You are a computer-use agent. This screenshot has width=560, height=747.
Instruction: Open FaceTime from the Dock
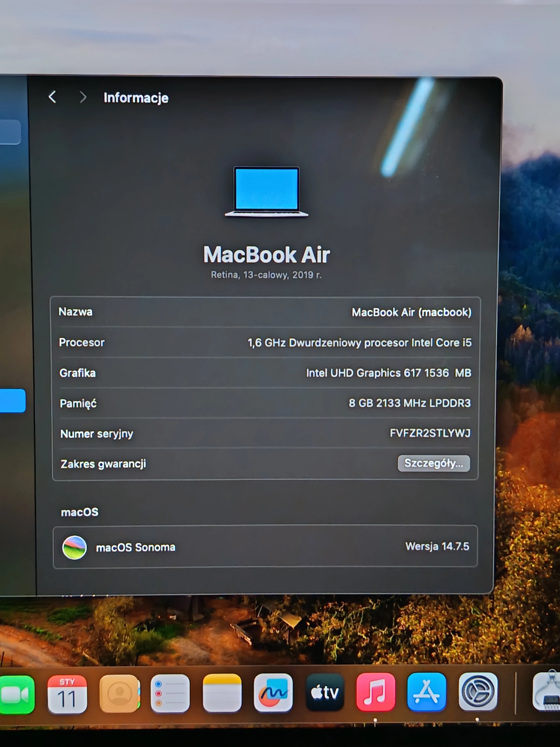[17, 693]
